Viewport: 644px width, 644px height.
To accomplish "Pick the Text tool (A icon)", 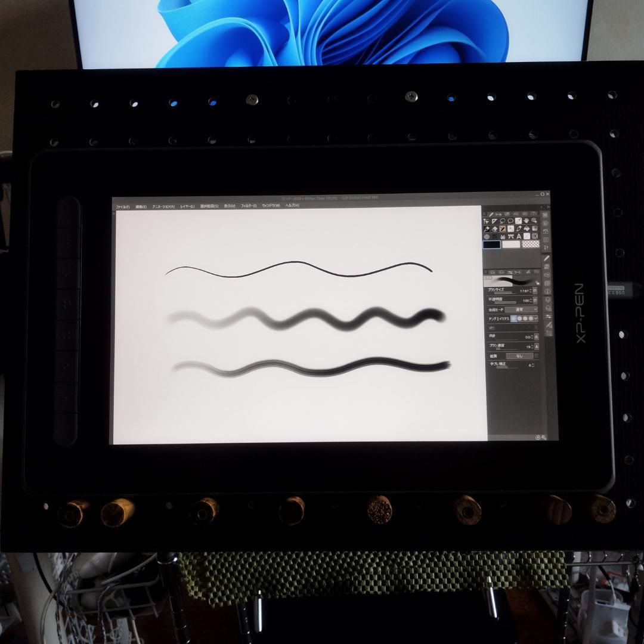I will [x=519, y=236].
